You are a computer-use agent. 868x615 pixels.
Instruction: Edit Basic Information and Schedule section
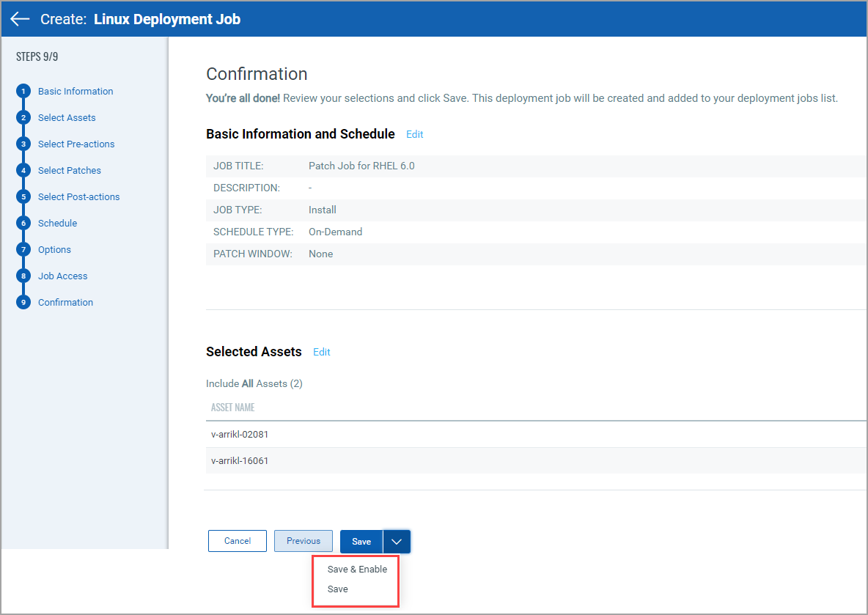coord(415,135)
